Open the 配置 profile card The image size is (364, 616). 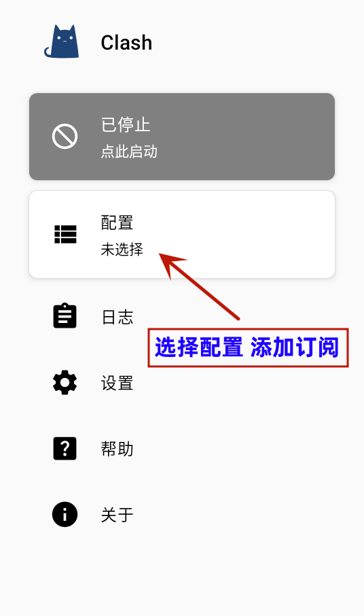pyautogui.click(x=182, y=235)
